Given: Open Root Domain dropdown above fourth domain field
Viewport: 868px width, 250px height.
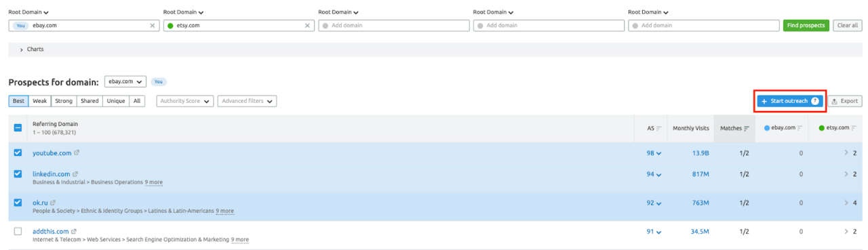Looking at the screenshot, I should coord(494,12).
